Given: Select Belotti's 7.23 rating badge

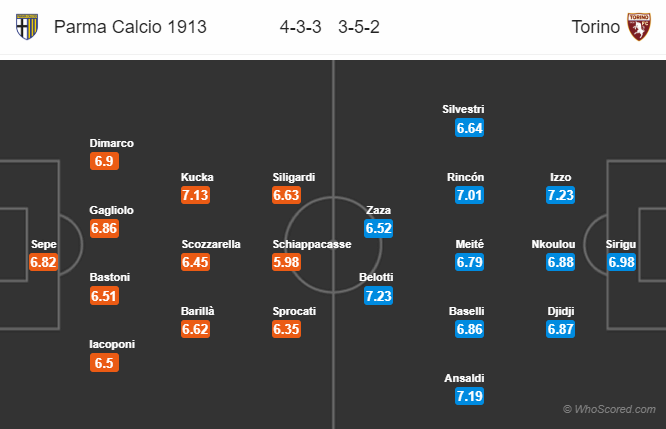Looking at the screenshot, I should point(378,296).
